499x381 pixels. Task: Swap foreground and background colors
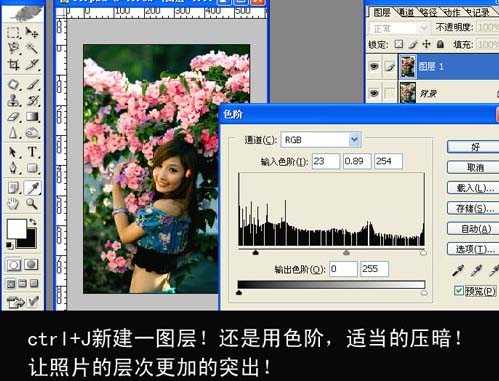click(33, 222)
